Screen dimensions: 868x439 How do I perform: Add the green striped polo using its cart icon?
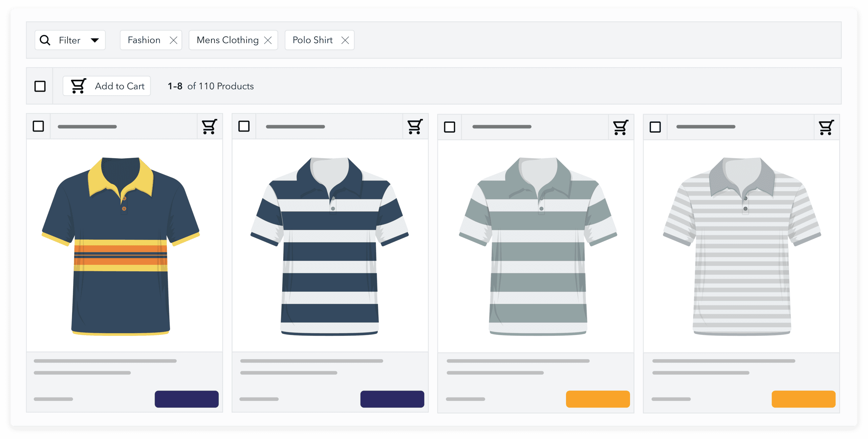[621, 126]
